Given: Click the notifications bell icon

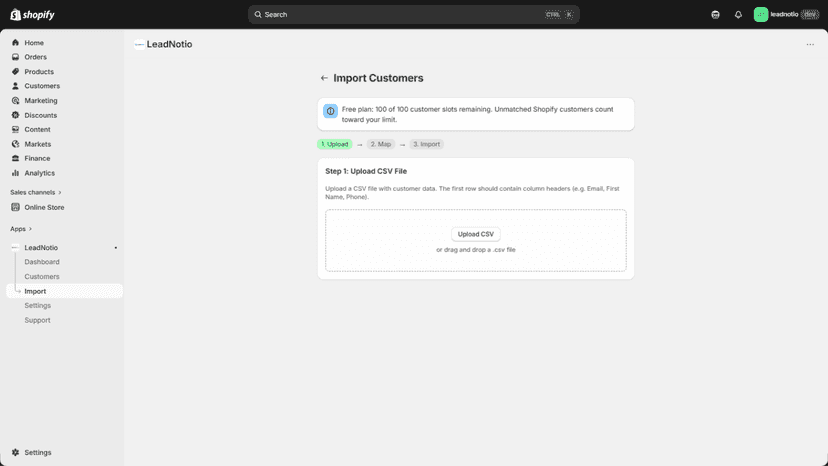Looking at the screenshot, I should coord(738,15).
